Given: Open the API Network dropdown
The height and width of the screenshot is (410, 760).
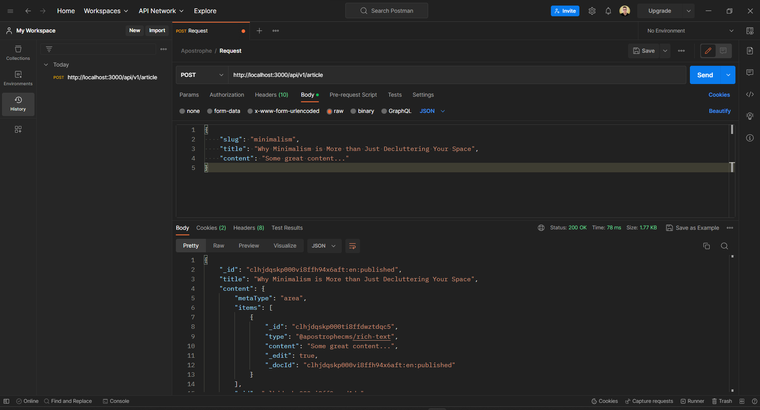Looking at the screenshot, I should coord(161,11).
